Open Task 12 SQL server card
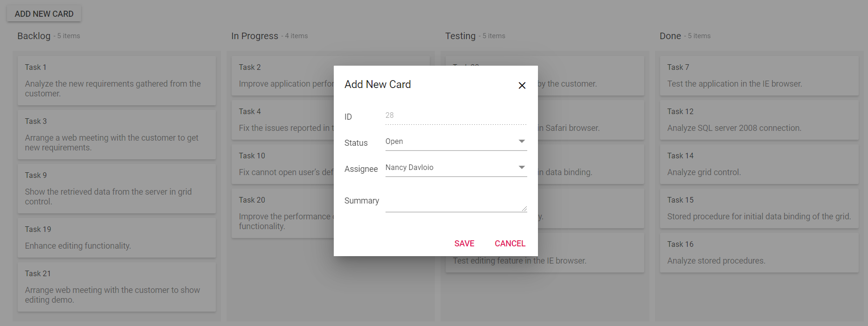 [759, 120]
